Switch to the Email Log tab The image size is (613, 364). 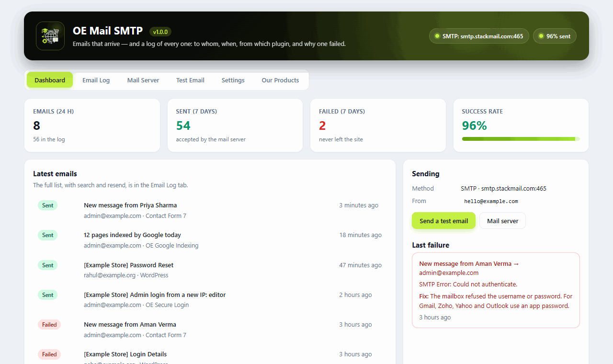96,80
